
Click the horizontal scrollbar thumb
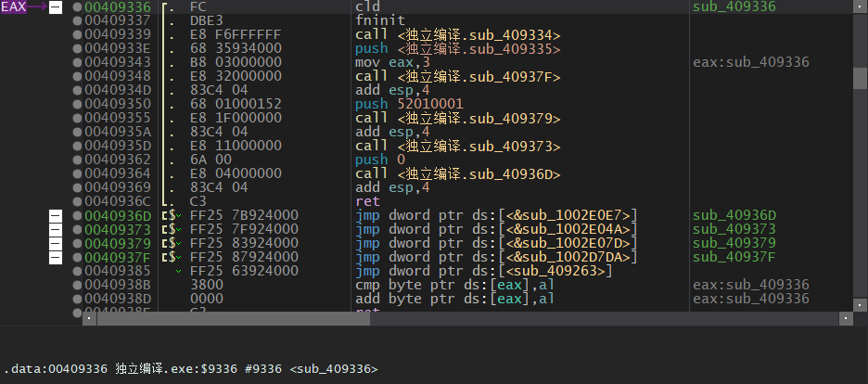coord(233,319)
